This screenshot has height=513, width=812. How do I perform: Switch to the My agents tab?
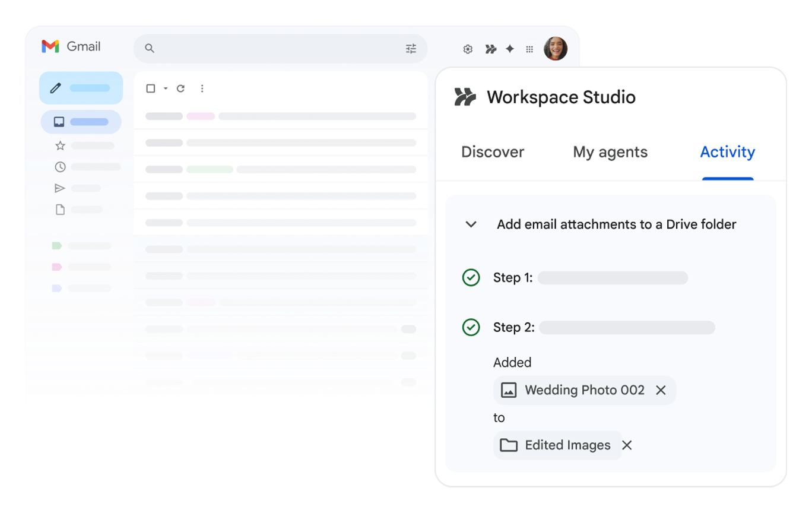click(610, 152)
